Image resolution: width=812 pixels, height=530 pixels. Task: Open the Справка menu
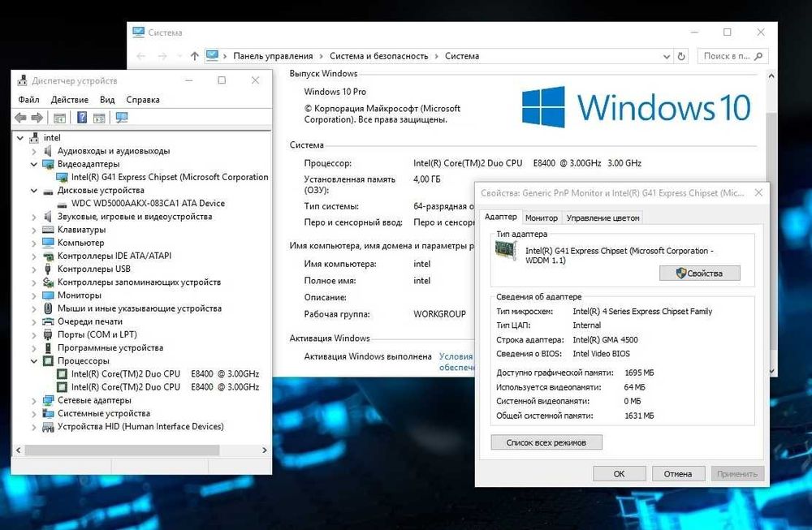click(x=143, y=99)
